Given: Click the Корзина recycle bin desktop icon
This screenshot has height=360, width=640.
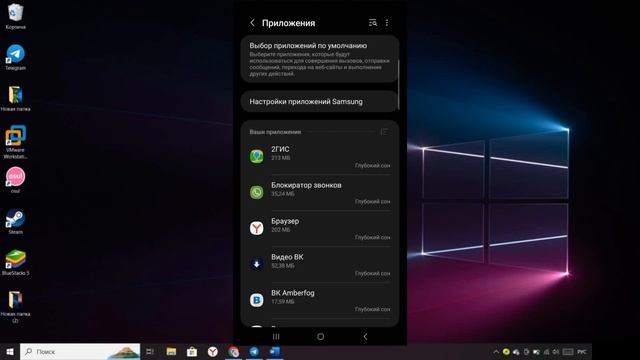Looking at the screenshot, I should click(x=16, y=16).
